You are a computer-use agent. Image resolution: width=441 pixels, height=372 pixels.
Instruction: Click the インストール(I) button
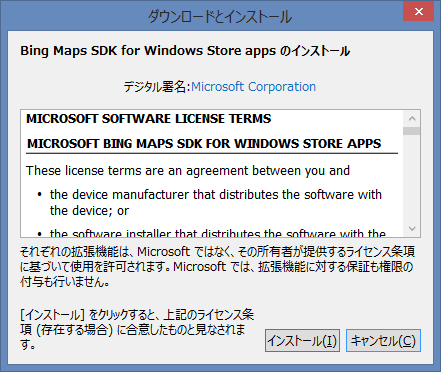[302, 341]
